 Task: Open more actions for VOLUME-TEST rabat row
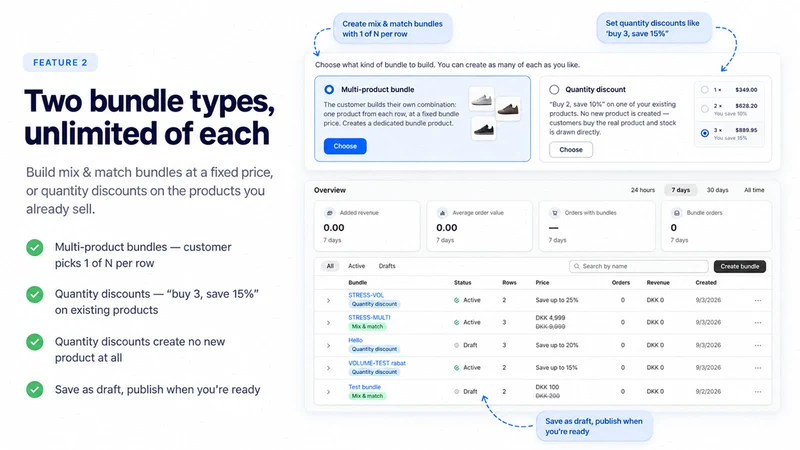[758, 368]
